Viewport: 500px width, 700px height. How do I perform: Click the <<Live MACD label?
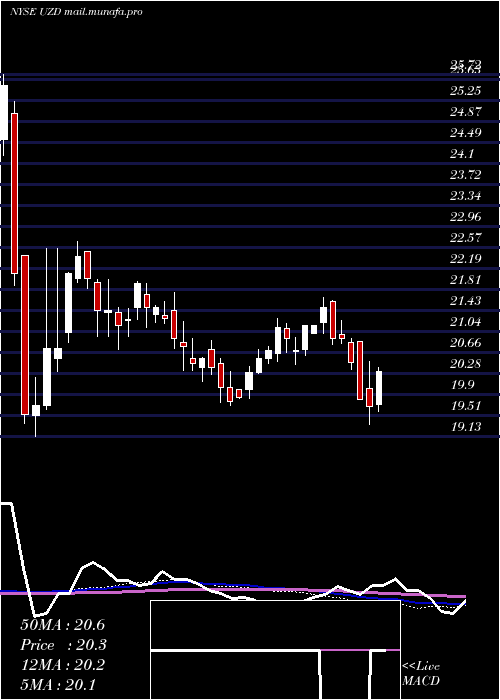(421, 673)
